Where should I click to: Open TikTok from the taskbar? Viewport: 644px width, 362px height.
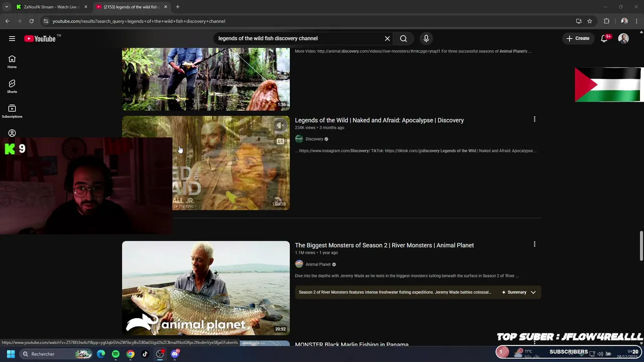click(145, 354)
